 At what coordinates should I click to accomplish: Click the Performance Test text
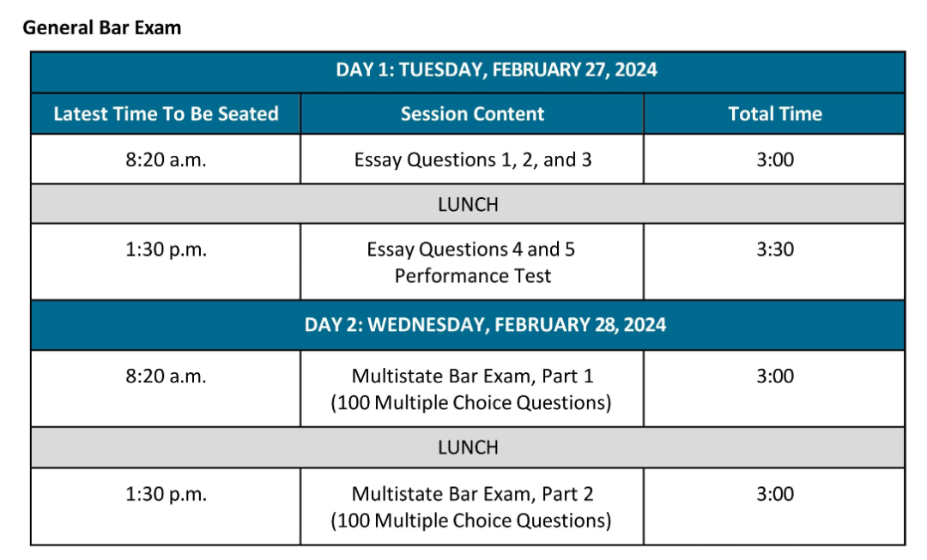pos(472,276)
